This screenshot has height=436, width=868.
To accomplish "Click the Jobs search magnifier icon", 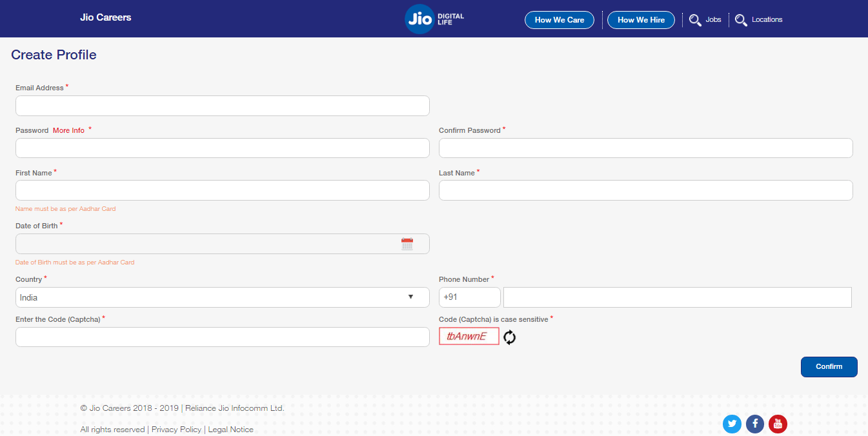I will [x=695, y=20].
